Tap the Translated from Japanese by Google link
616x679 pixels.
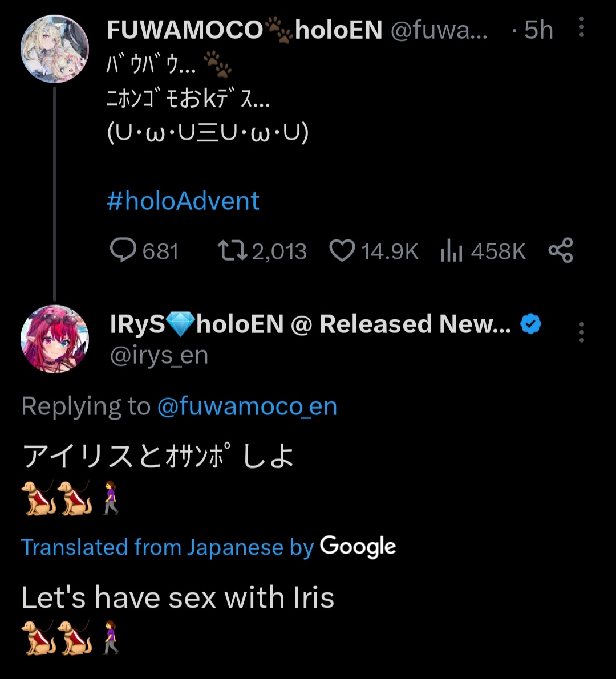tap(208, 547)
